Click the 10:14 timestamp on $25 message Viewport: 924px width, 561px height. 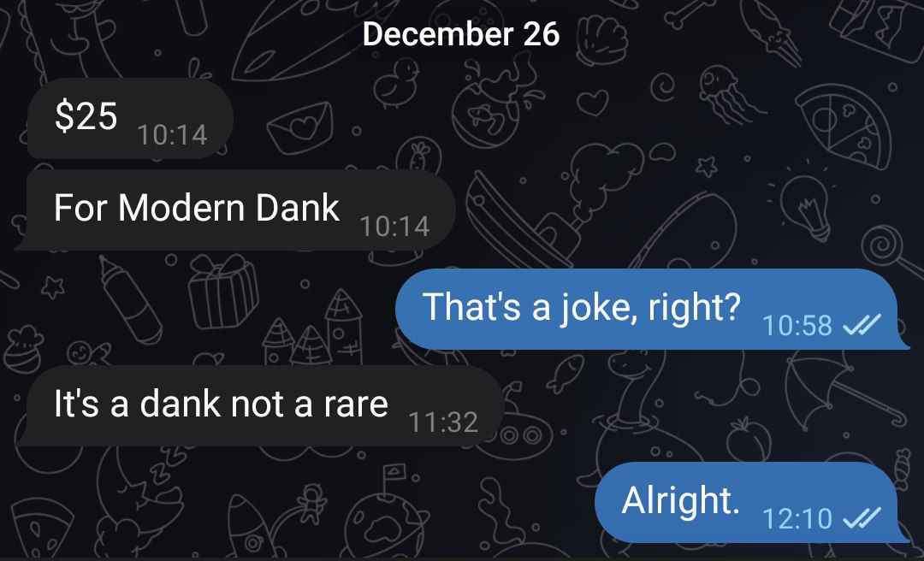click(172, 135)
